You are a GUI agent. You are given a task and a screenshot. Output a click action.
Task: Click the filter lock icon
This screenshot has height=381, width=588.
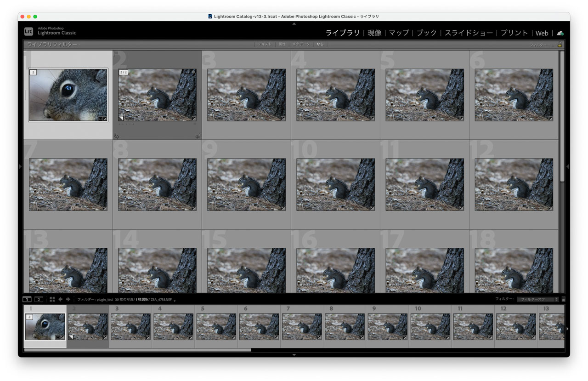click(x=560, y=45)
